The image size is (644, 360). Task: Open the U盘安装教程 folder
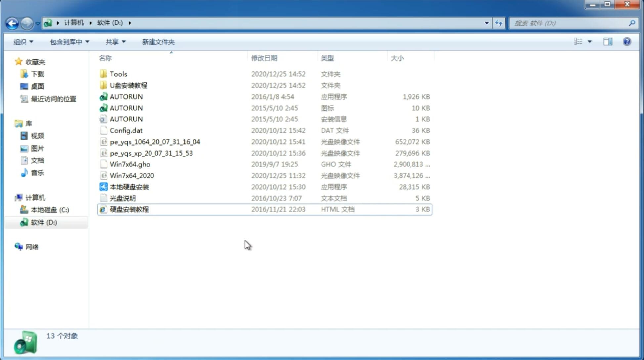(x=129, y=85)
